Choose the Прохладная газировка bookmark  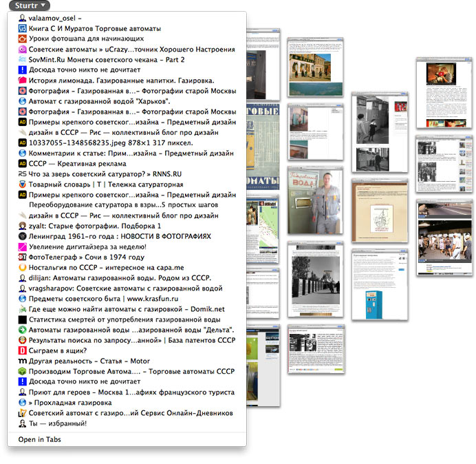tap(69, 402)
